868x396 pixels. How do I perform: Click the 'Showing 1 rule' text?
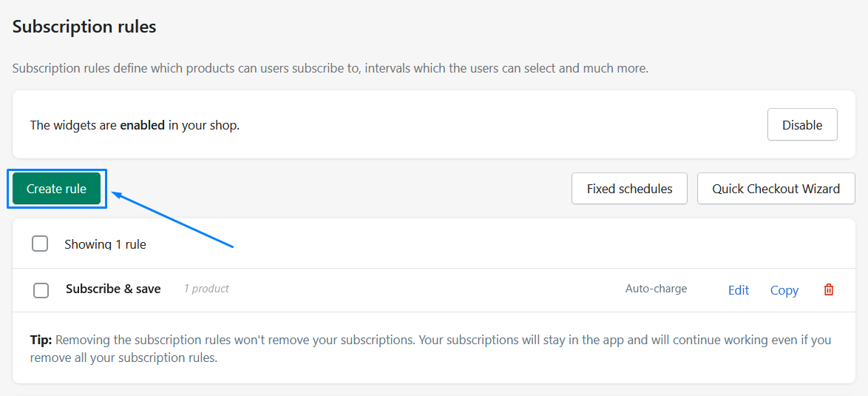click(105, 244)
